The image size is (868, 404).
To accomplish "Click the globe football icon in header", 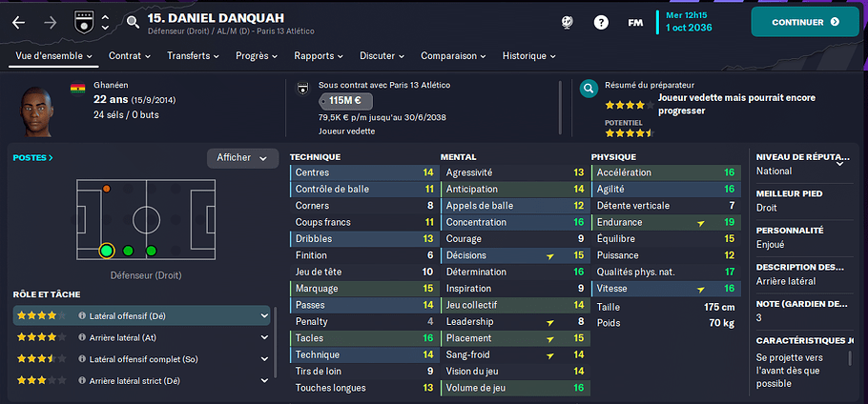I will (x=567, y=22).
